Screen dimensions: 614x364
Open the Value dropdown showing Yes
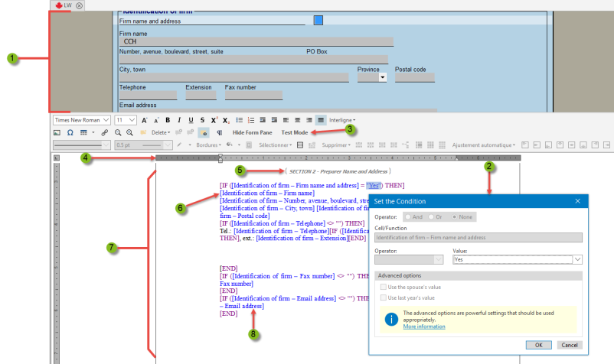(576, 259)
